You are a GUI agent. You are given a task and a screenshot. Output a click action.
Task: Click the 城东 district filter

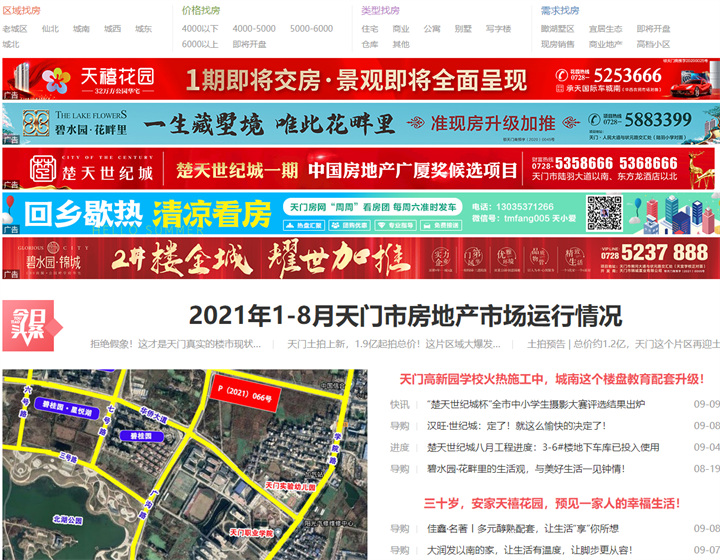pos(144,29)
